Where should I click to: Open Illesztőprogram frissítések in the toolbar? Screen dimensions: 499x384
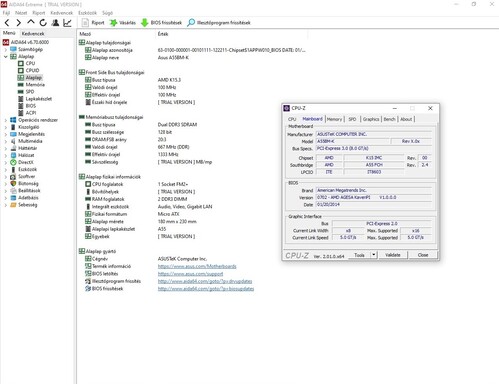[219, 23]
